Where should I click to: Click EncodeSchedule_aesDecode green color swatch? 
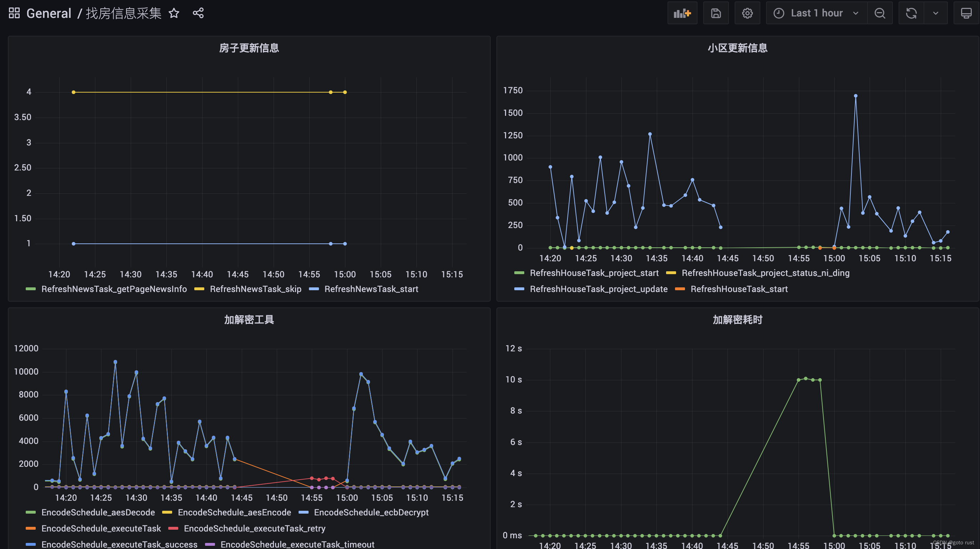(x=31, y=513)
